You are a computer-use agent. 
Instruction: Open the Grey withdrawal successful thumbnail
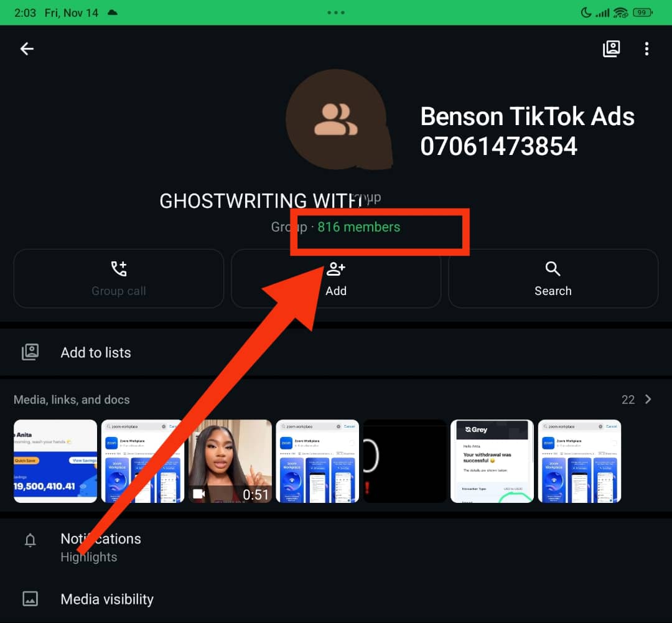point(492,461)
